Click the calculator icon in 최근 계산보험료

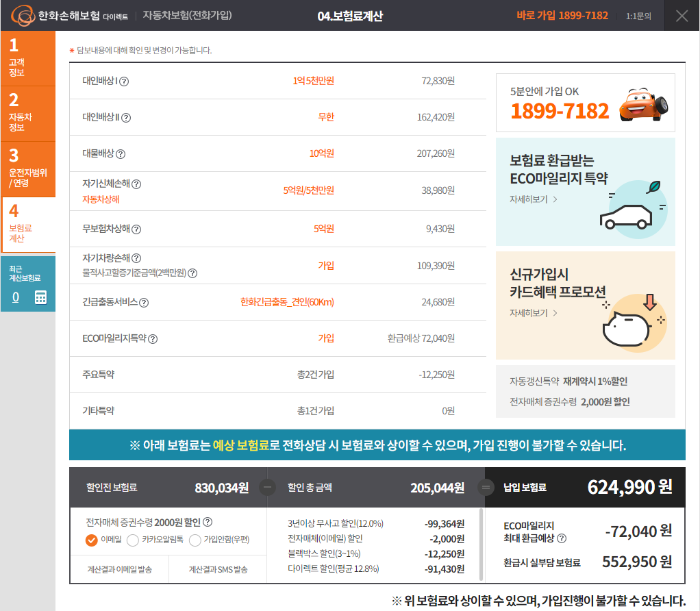point(41,297)
